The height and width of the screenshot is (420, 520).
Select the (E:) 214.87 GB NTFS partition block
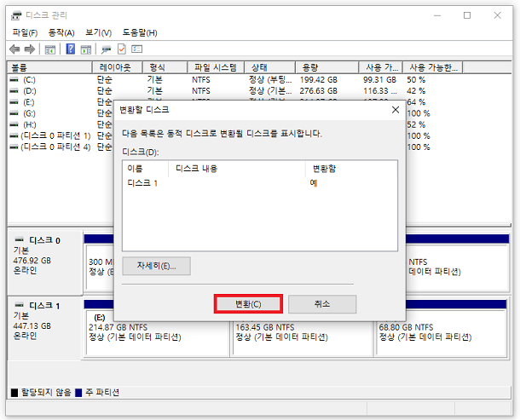tap(157, 332)
